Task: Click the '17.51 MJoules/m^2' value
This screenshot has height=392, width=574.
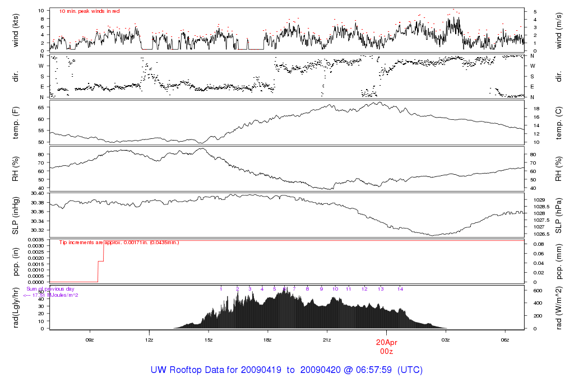Action: click(x=55, y=295)
